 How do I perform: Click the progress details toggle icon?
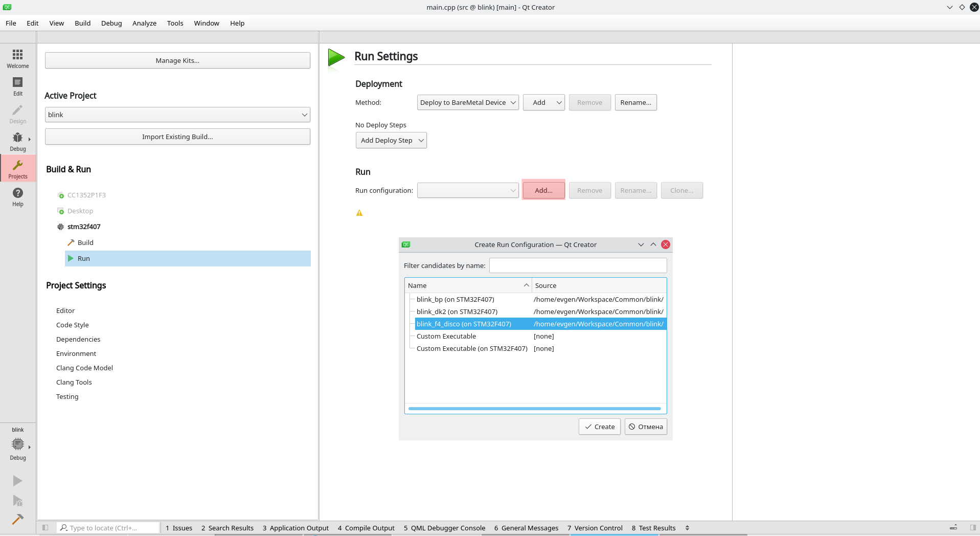click(x=953, y=528)
